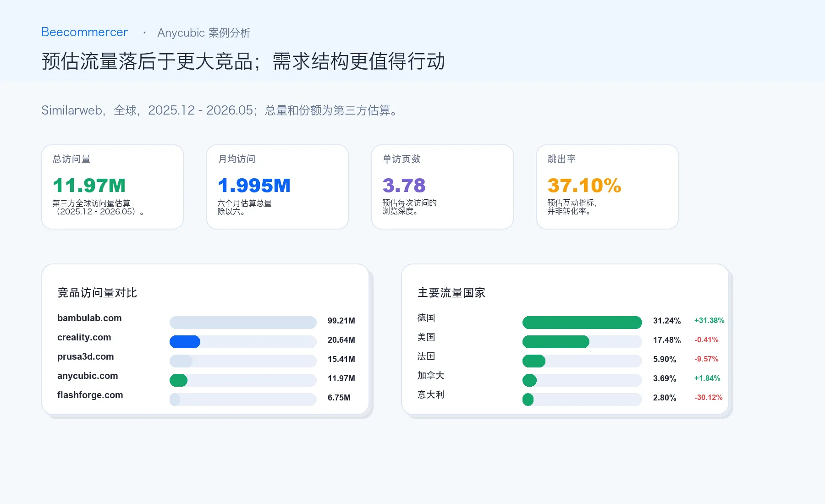Click the 15.41M visits value
This screenshot has width=825, height=504.
pos(341,359)
